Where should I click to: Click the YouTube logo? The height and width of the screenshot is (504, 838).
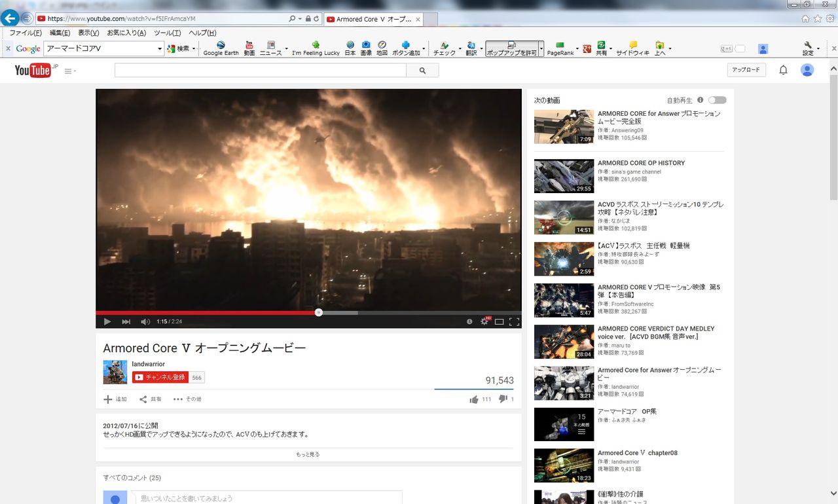tap(33, 70)
